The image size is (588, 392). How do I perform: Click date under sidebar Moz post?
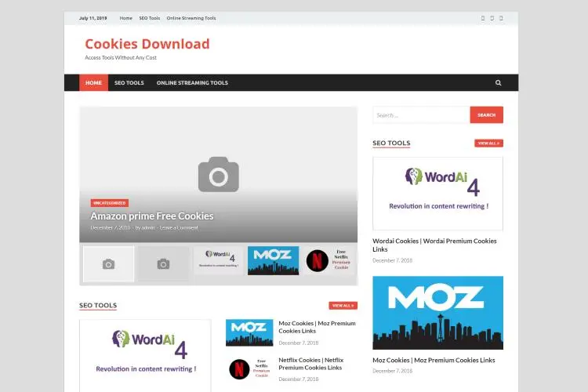392,371
